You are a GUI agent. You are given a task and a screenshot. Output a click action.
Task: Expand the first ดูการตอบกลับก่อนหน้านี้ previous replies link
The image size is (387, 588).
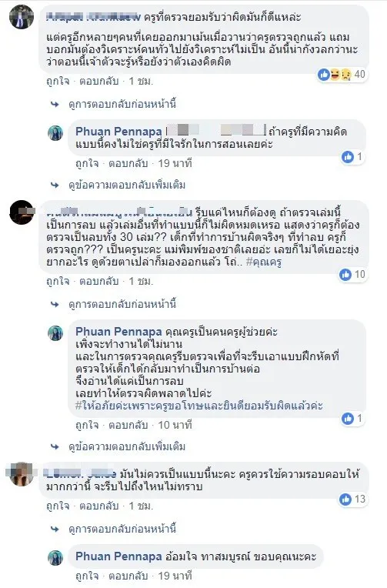122,104
